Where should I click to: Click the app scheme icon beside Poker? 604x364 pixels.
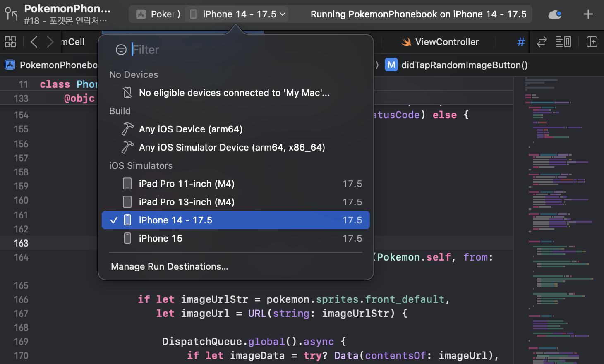(x=141, y=14)
